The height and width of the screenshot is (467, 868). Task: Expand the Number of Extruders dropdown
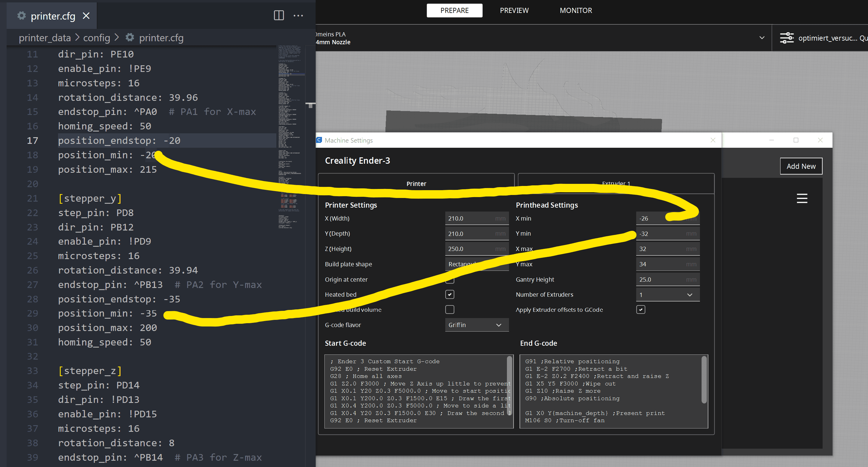tap(667, 295)
